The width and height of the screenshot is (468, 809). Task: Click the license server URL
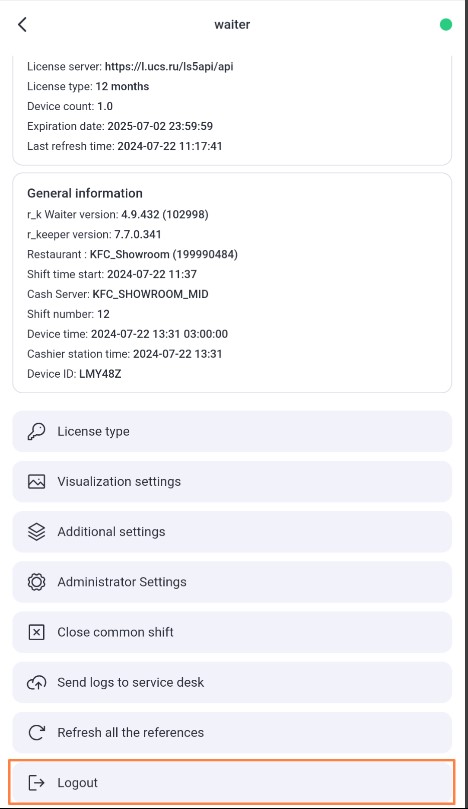169,67
